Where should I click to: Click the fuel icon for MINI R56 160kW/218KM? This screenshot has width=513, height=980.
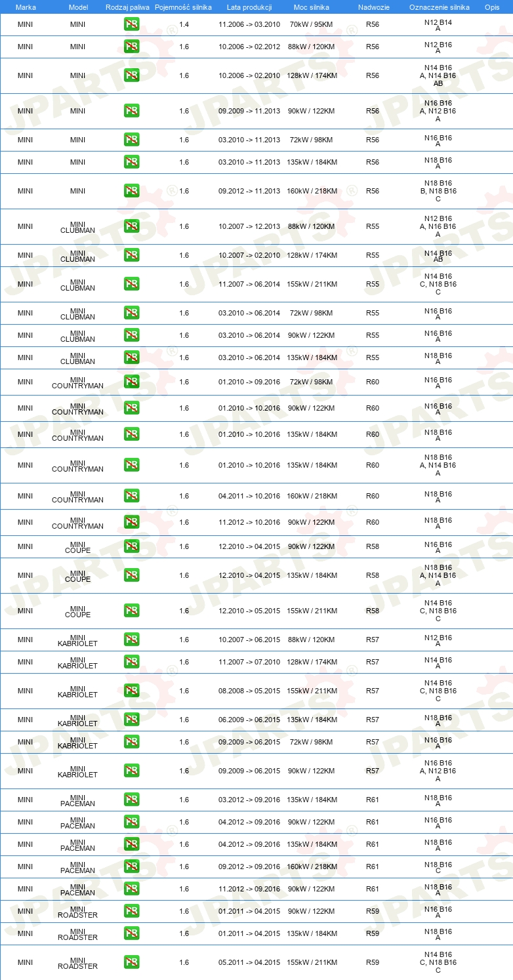click(131, 191)
